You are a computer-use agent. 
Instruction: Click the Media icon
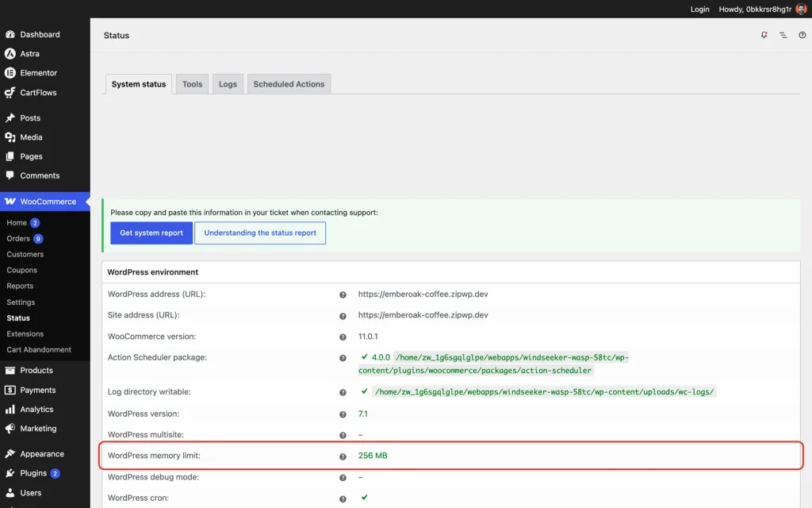[x=10, y=137]
